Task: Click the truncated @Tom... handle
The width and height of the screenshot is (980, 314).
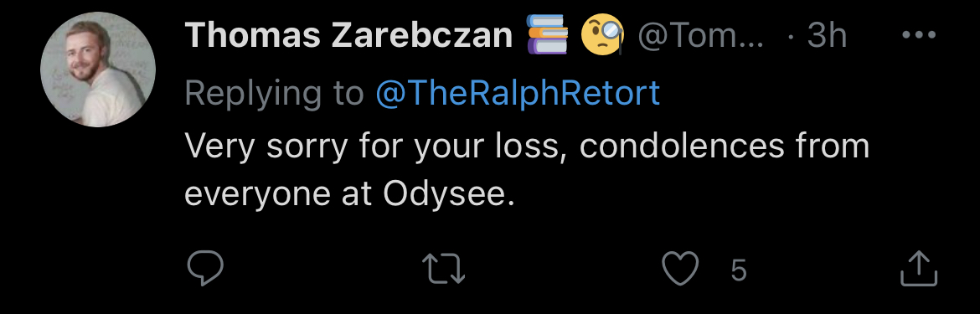Action: tap(700, 36)
